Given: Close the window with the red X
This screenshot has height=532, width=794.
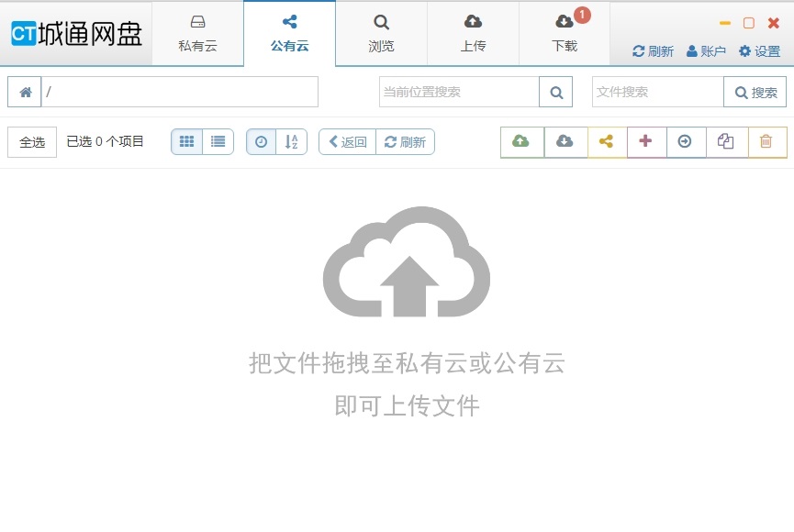Looking at the screenshot, I should [773, 23].
